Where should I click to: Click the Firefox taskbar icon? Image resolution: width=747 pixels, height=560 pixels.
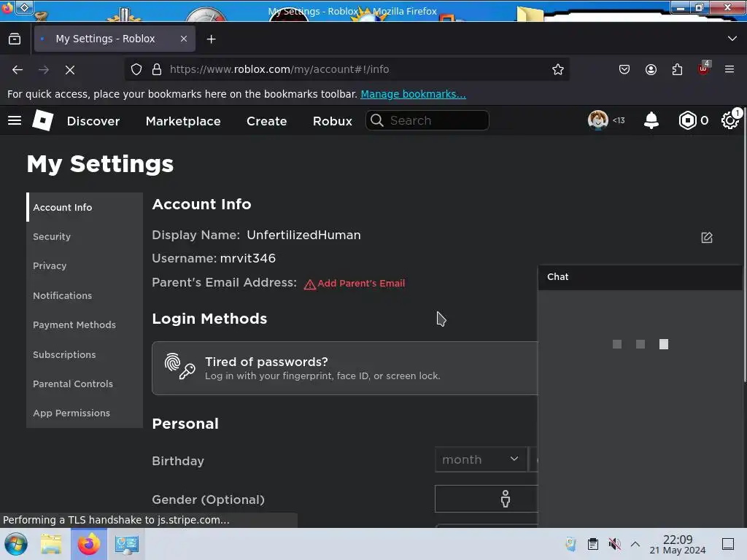pyautogui.click(x=89, y=544)
